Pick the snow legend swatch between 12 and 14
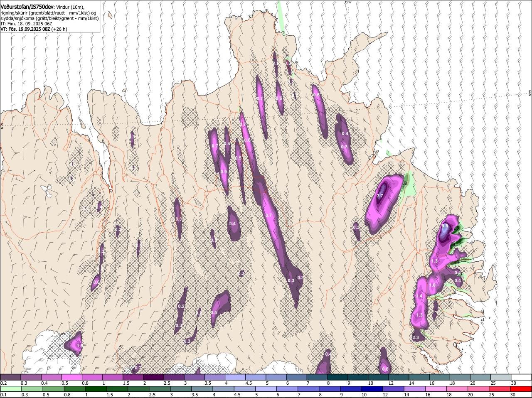532x398 pixels. point(399,377)
